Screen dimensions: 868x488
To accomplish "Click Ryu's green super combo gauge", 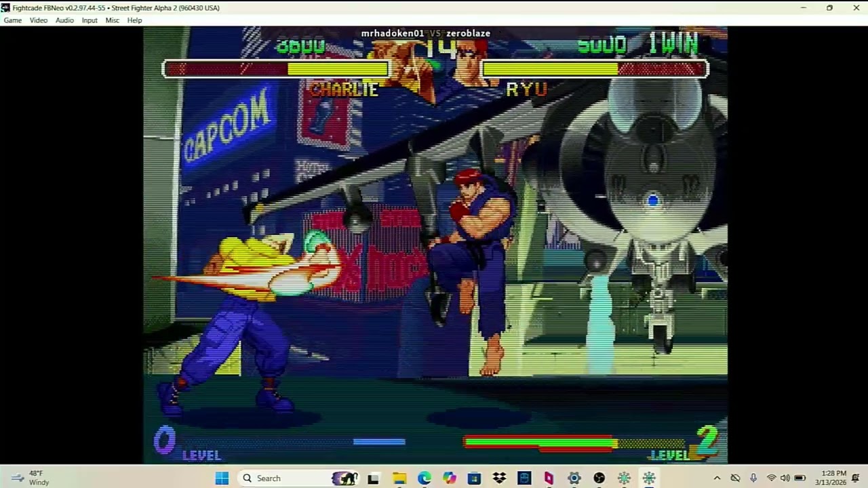I will click(540, 443).
